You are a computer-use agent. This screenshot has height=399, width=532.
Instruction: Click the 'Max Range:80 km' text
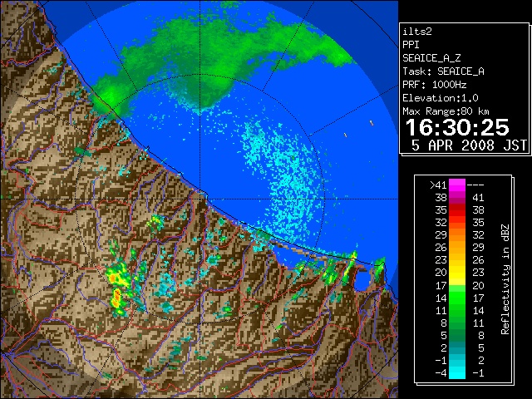446,111
